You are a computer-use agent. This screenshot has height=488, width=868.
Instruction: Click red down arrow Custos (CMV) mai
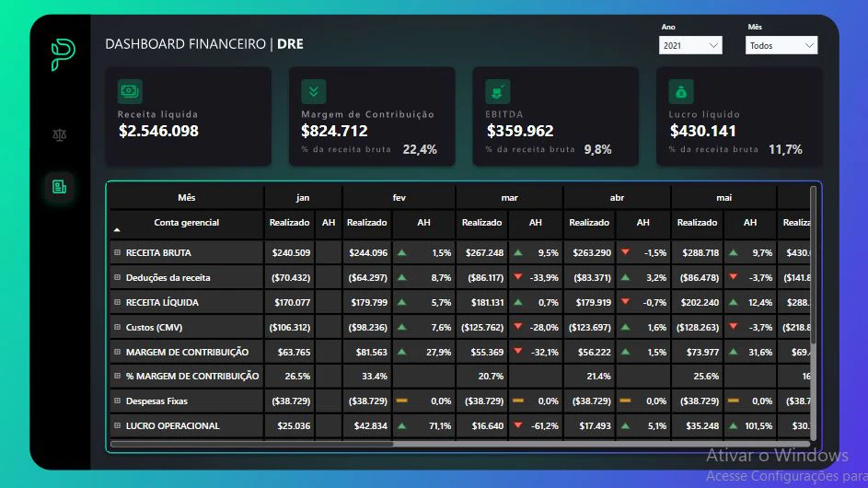tap(733, 327)
